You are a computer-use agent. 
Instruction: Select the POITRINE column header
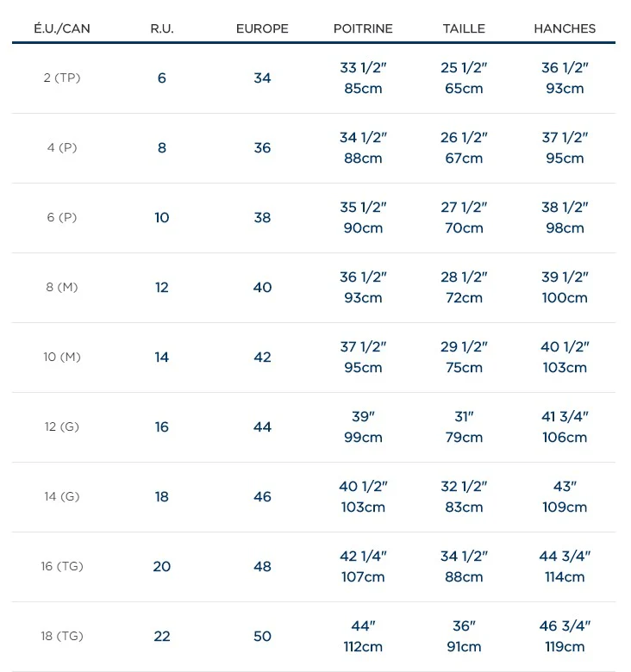[x=363, y=28]
